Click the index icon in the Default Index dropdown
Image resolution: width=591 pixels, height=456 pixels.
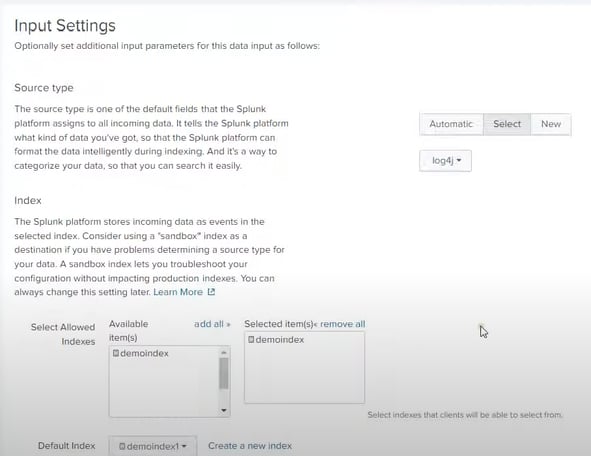[122, 446]
